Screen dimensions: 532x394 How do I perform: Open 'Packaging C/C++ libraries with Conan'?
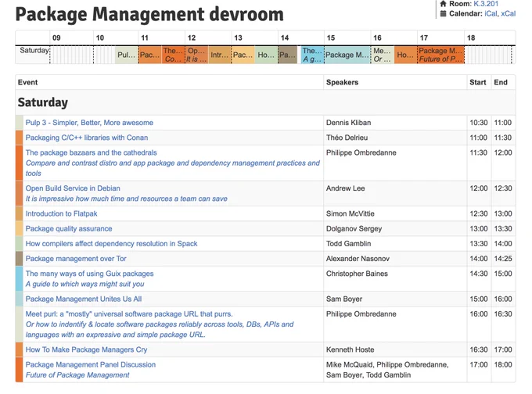87,138
